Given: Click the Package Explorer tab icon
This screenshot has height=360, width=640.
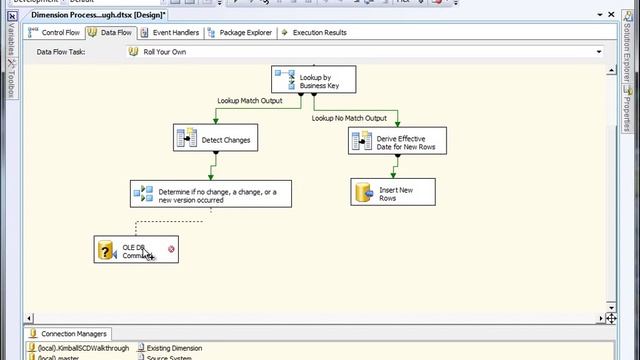Looking at the screenshot, I should click(x=211, y=33).
